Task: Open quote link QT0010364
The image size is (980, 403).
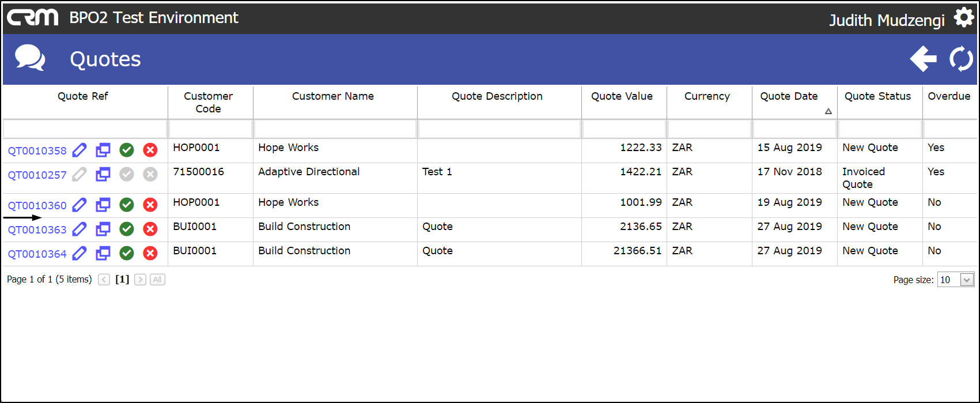Action: click(37, 254)
